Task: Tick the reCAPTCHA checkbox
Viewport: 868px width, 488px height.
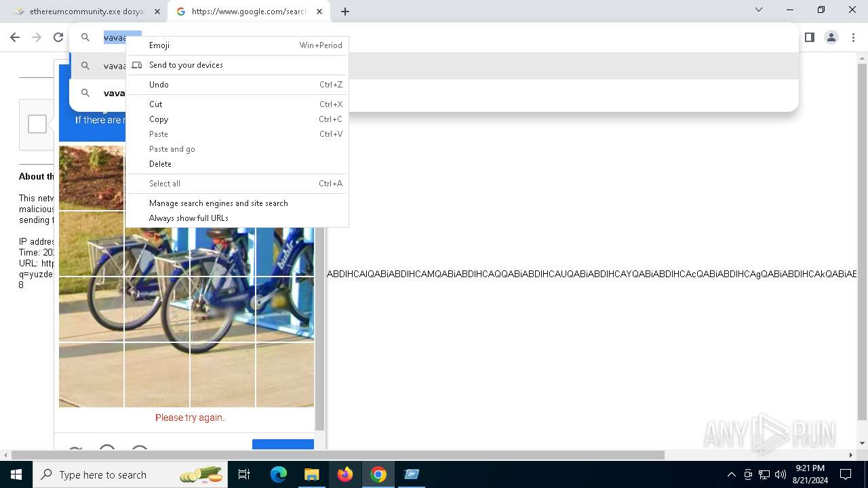Action: point(37,124)
